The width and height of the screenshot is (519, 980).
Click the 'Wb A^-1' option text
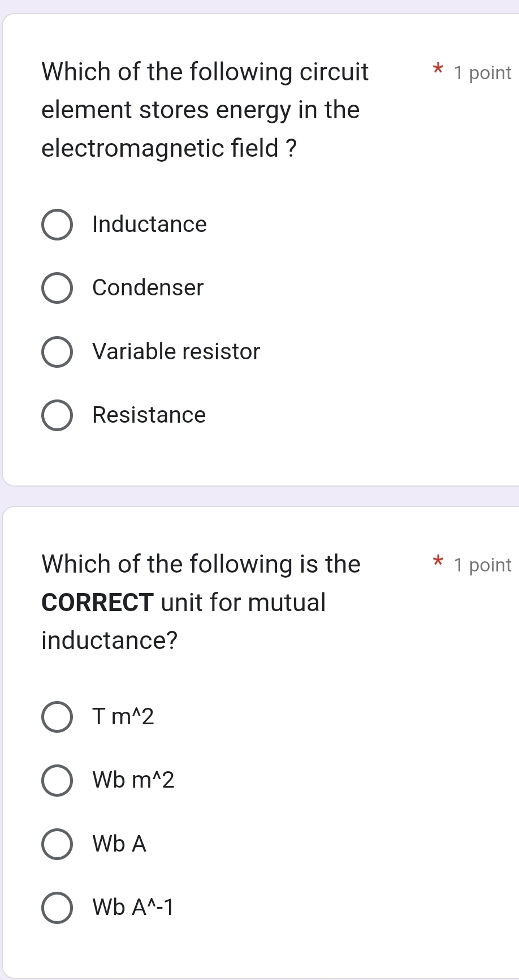tap(133, 907)
